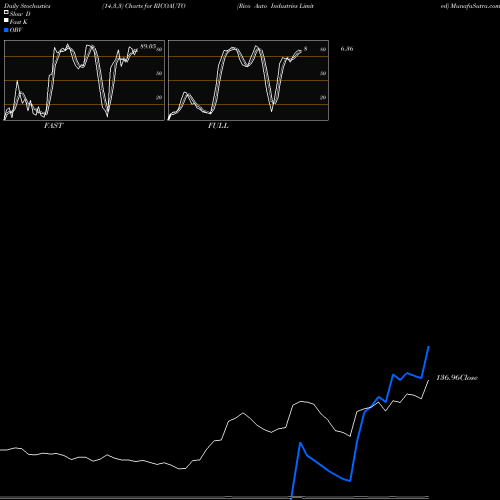Click the 'Daily Stochastics' title text
The width and height of the screenshot is (500, 500).
tap(27, 6)
